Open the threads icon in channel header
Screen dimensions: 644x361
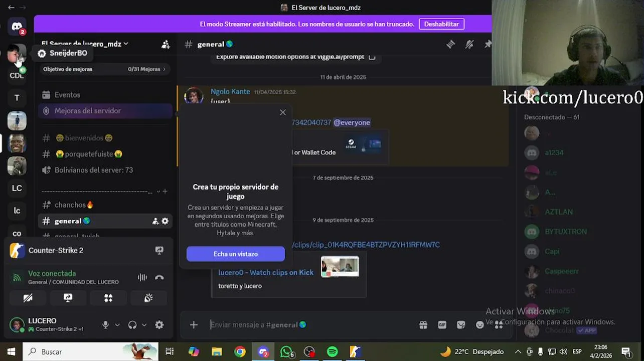pyautogui.click(x=450, y=44)
